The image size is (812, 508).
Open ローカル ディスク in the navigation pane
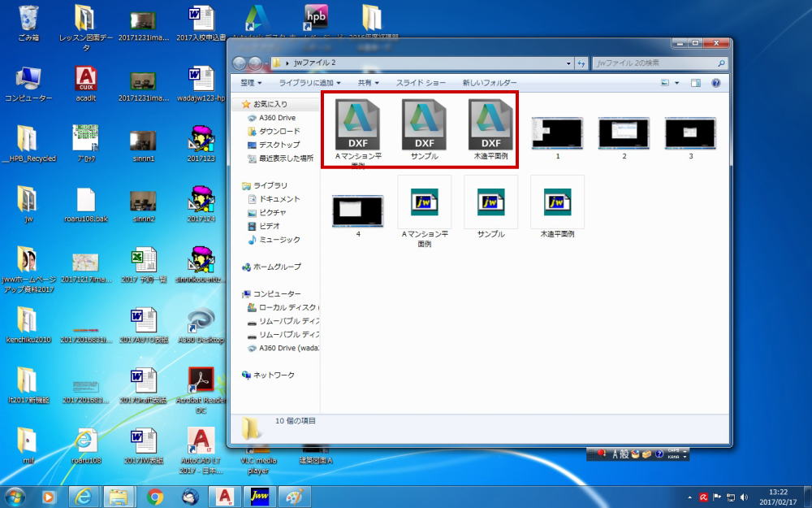[x=283, y=307]
